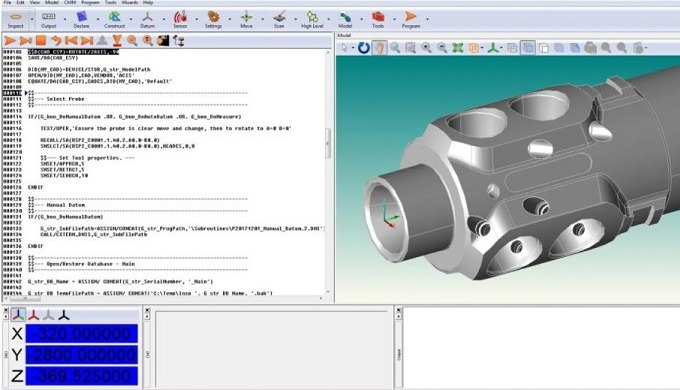680x390 pixels.
Task: Toggle the highlighted shaded display mode
Action: tap(528, 48)
